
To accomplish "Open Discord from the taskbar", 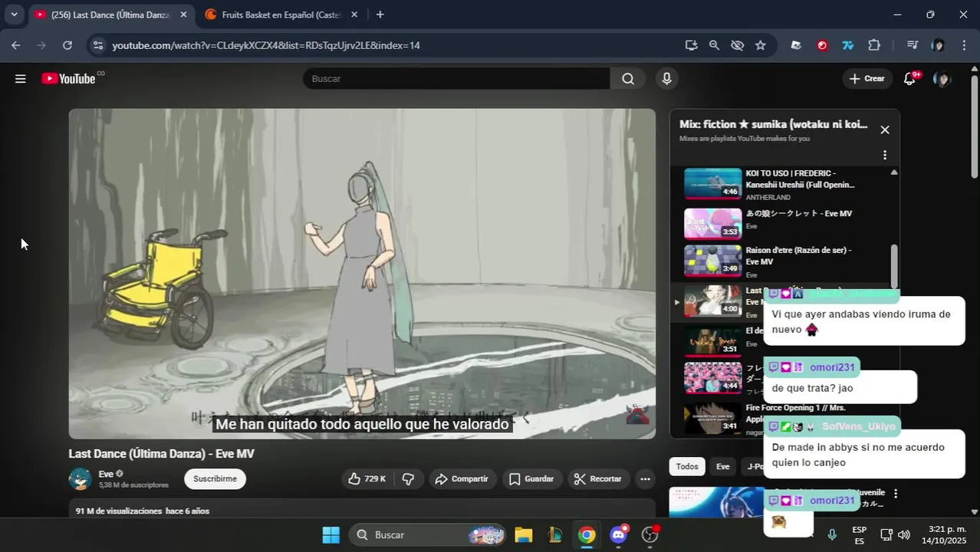I will [x=618, y=534].
